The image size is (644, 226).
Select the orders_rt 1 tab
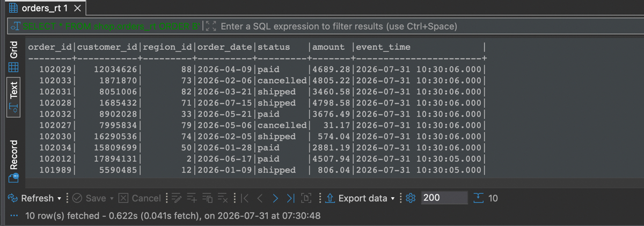41,9
